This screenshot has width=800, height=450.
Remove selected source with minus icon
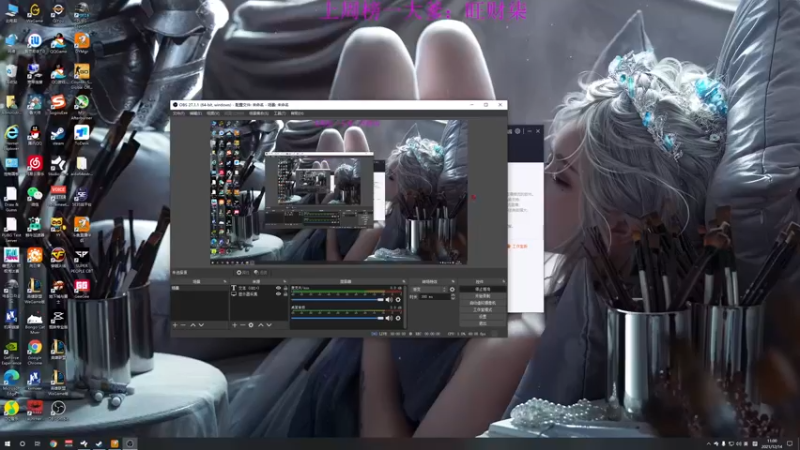242,325
